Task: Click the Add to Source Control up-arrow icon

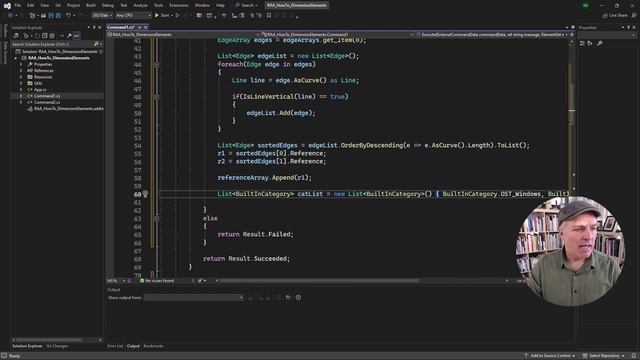Action: pos(526,356)
